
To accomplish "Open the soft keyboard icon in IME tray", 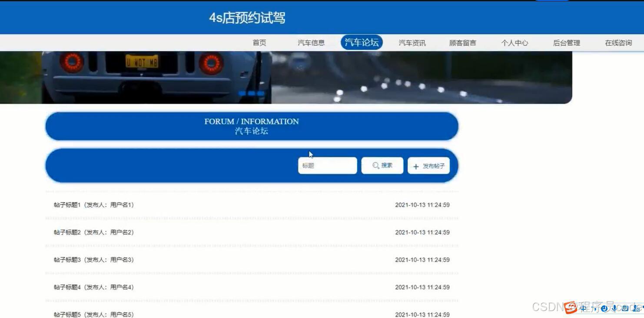I will [x=625, y=308].
